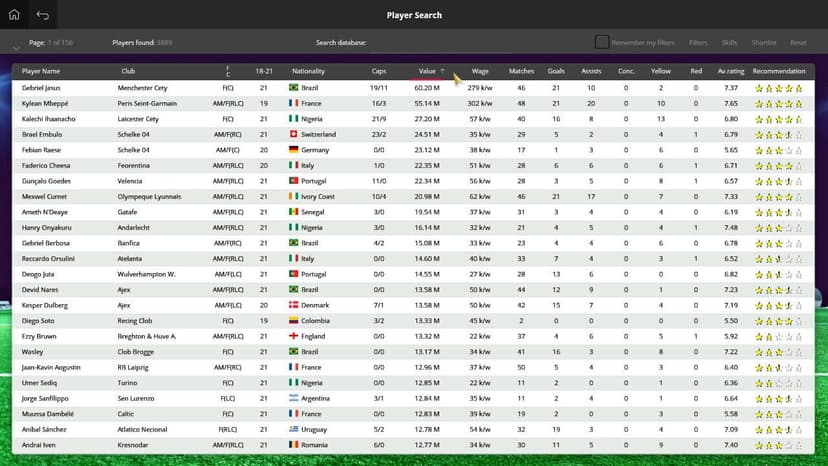Click the 60.20 M value cell
This screenshot has width=828, height=466.
pos(427,88)
